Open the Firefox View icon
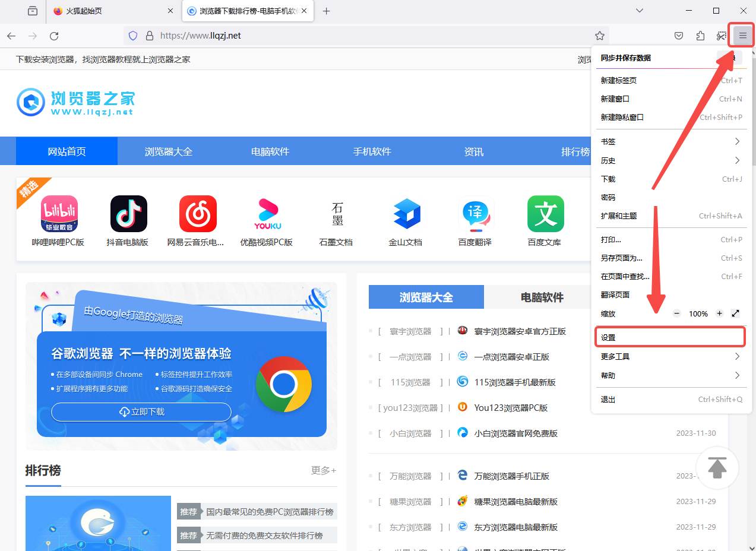 tap(32, 11)
